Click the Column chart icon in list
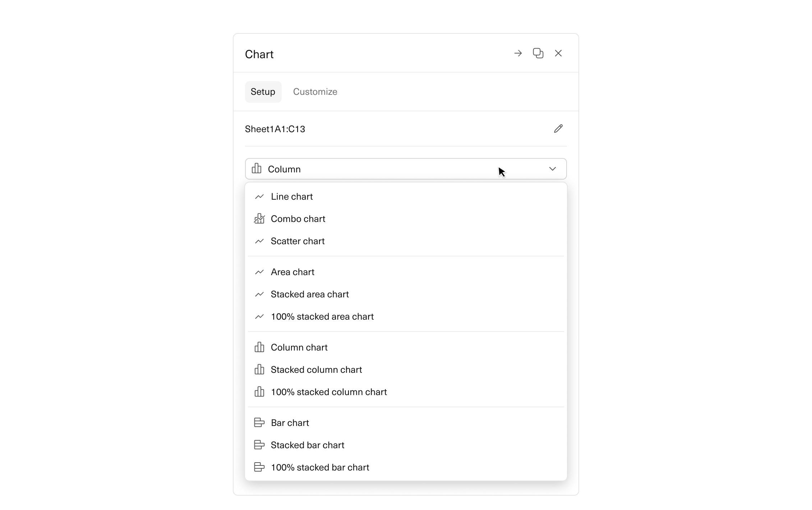Viewport: 812px width, 510px height. click(259, 347)
